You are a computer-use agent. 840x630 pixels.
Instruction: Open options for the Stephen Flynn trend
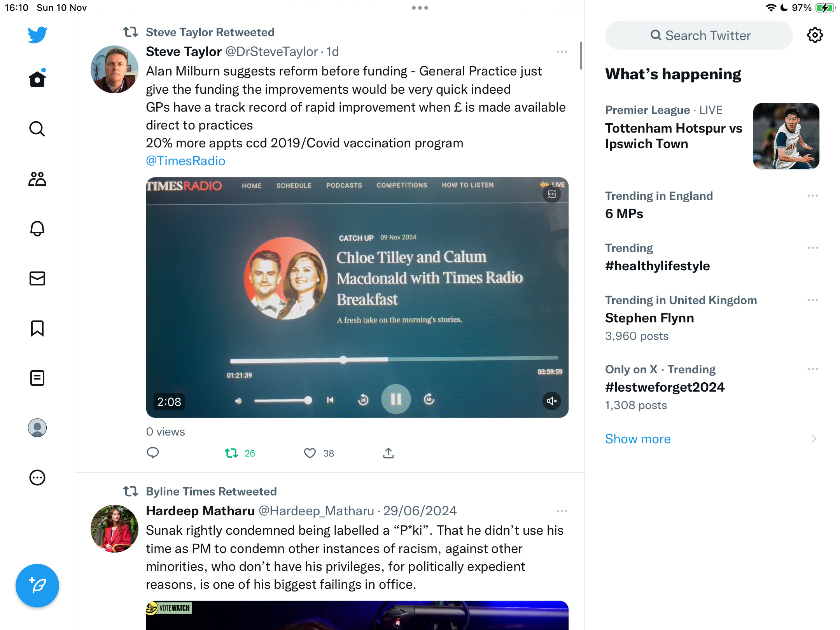pyautogui.click(x=813, y=300)
